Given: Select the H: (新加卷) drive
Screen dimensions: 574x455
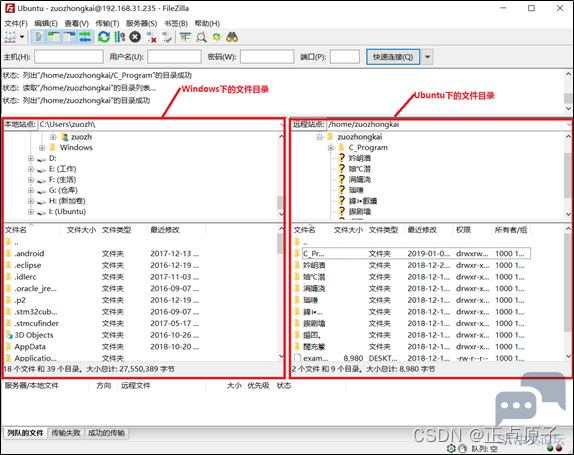Looking at the screenshot, I should point(67,201).
